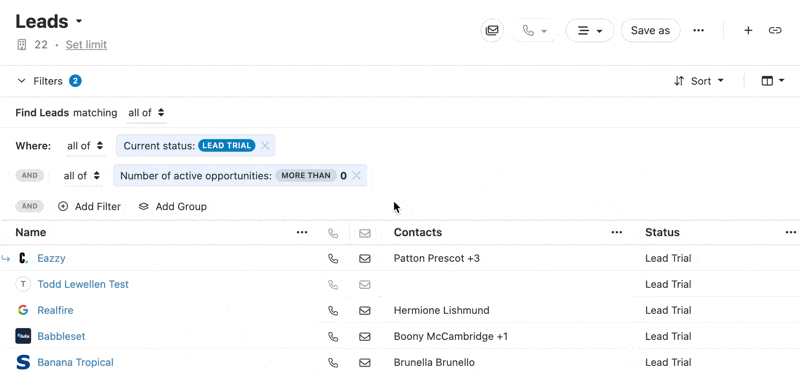Click the Set limit link
This screenshot has width=800, height=380.
(x=86, y=45)
